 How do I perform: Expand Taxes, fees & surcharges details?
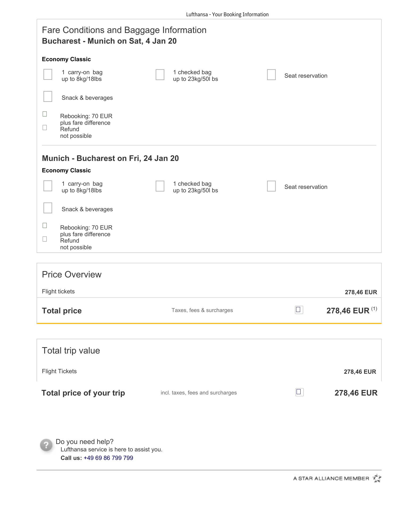coord(299,310)
